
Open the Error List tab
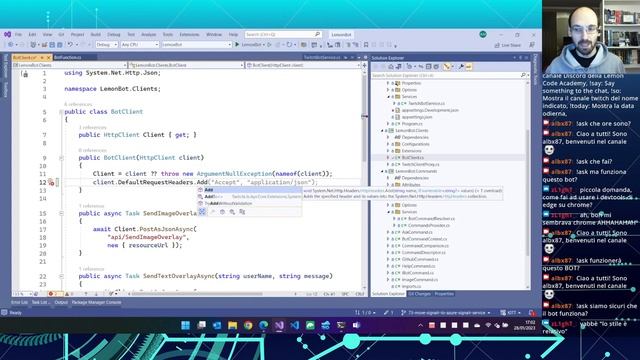[x=19, y=302]
